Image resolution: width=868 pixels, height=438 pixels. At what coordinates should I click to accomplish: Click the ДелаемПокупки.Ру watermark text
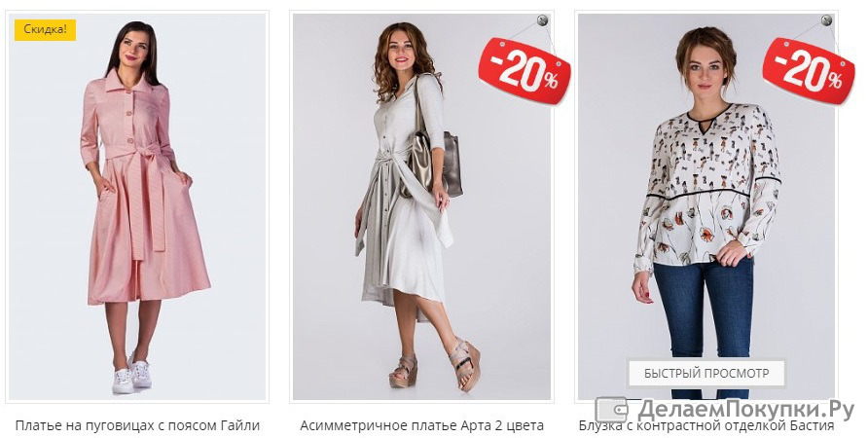click(746, 410)
